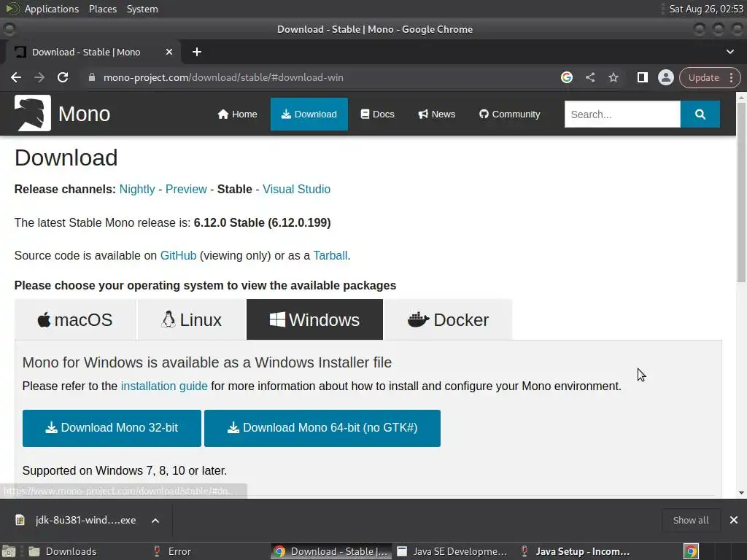This screenshot has height=560, width=747.
Task: Click the Chrome icon in the bottom panel tray
Action: click(691, 551)
